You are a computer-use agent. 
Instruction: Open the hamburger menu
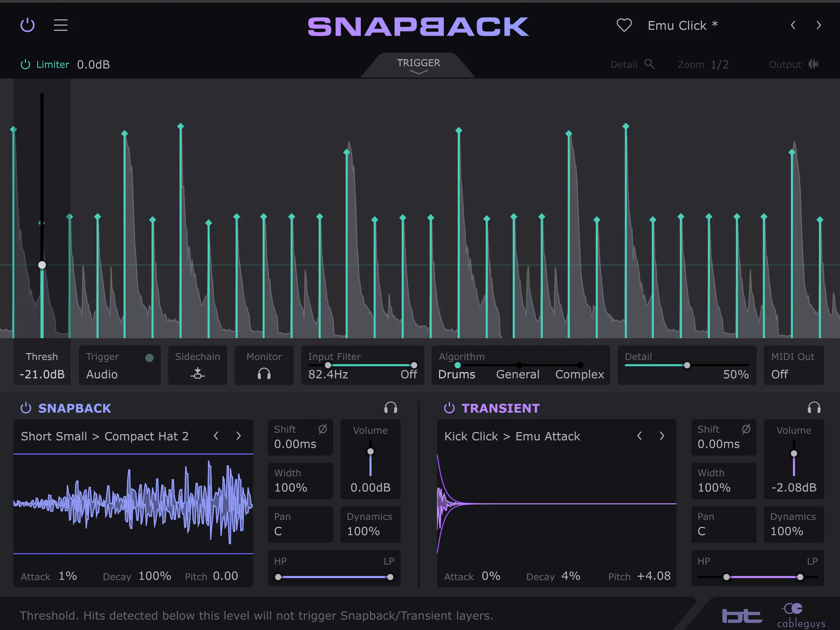pos(61,26)
